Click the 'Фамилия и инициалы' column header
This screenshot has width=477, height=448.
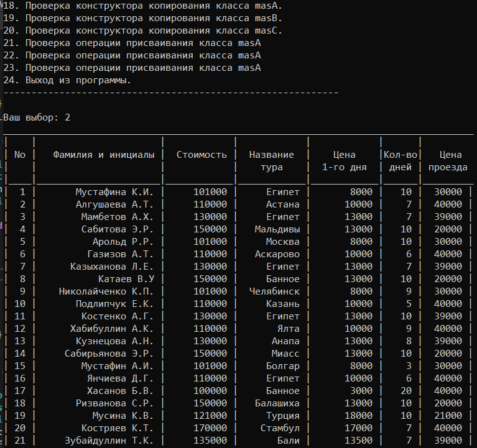104,155
